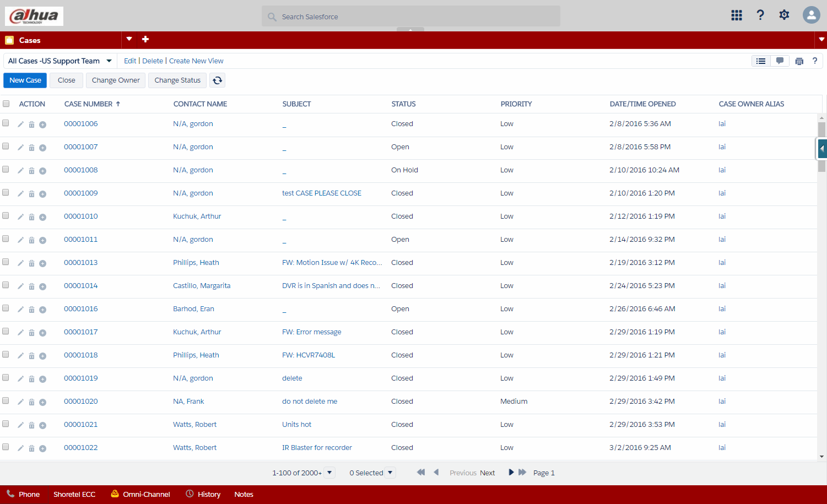Print the list view
The width and height of the screenshot is (827, 504).
(x=799, y=61)
